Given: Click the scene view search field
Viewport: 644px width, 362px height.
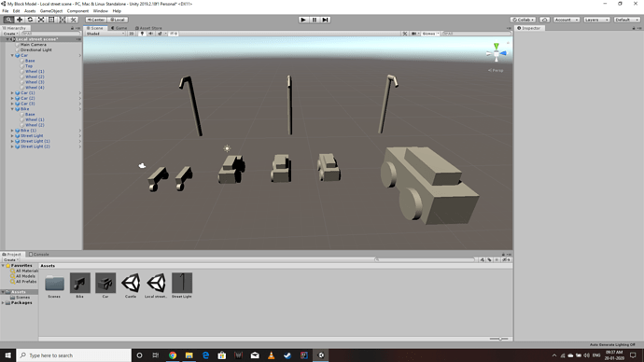Looking at the screenshot, I should click(476, 34).
